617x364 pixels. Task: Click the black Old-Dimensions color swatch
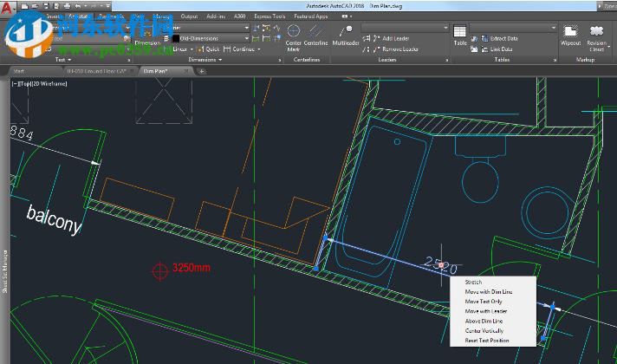click(177, 38)
